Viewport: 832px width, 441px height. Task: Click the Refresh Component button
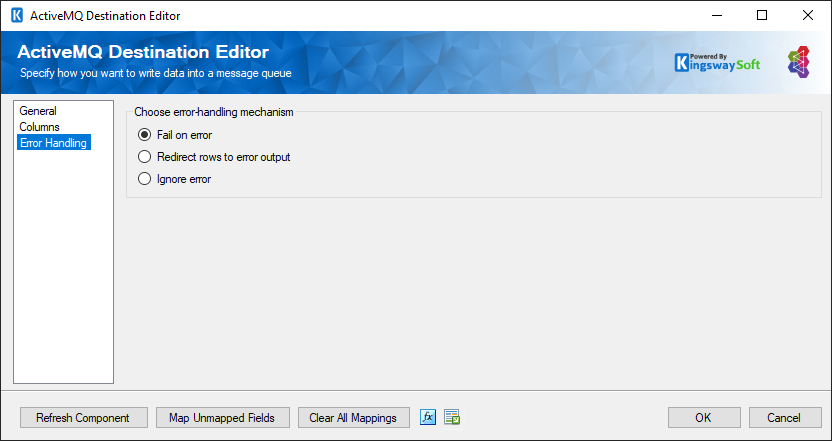click(x=84, y=418)
